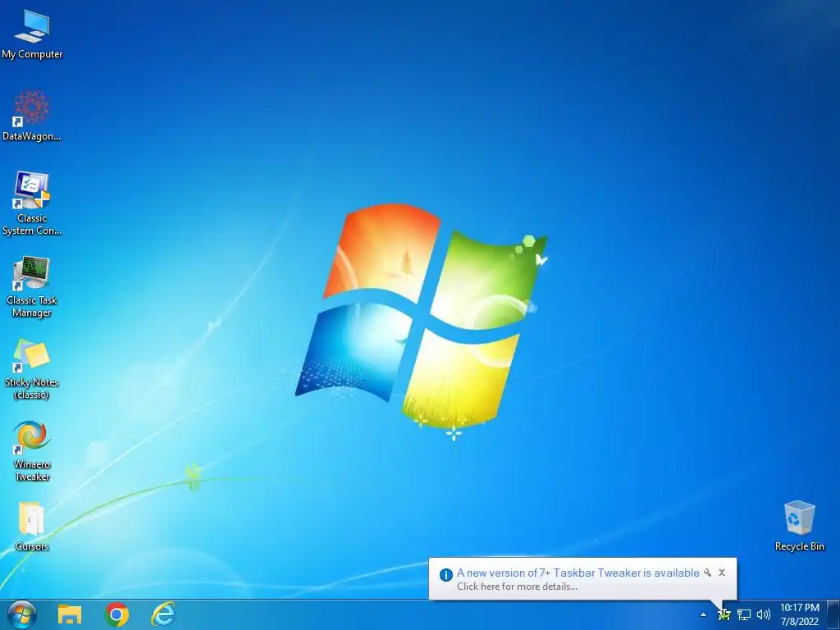Open the Start menu orb
The height and width of the screenshot is (630, 840).
click(x=21, y=614)
